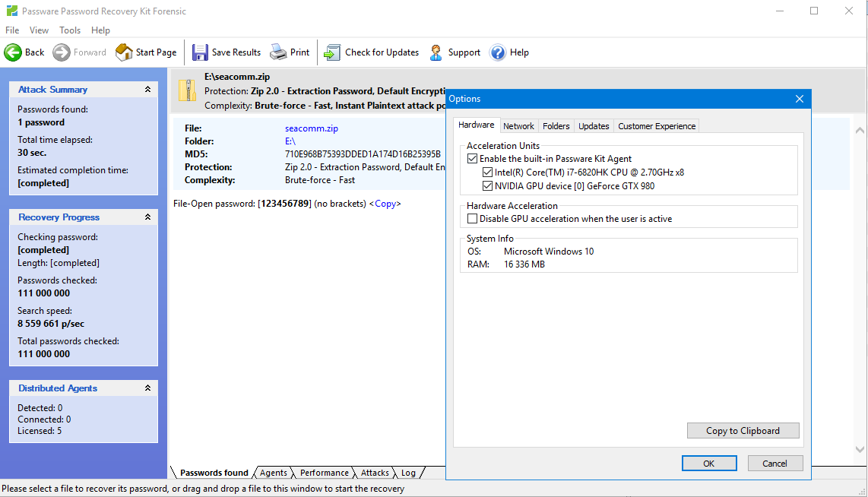The width and height of the screenshot is (868, 497).
Task: Switch to the Performance bottom tab
Action: click(x=325, y=473)
